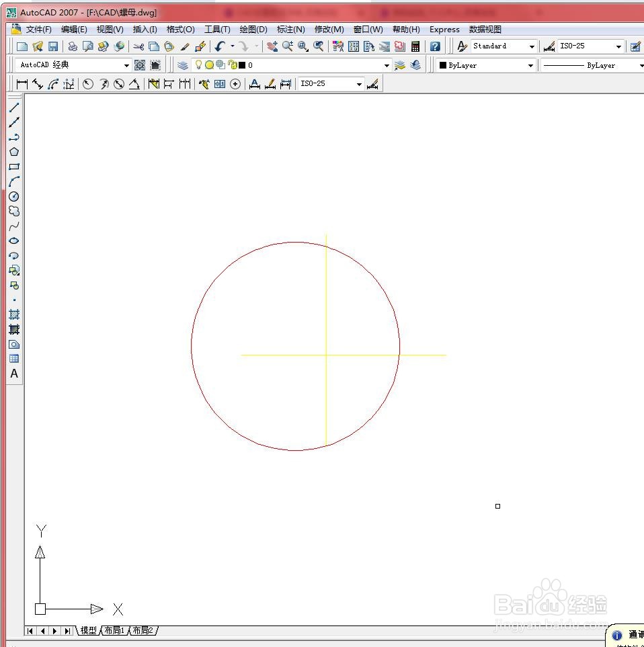Screen dimensions: 644x647
Task: Click the Plot print icon
Action: pos(73,46)
